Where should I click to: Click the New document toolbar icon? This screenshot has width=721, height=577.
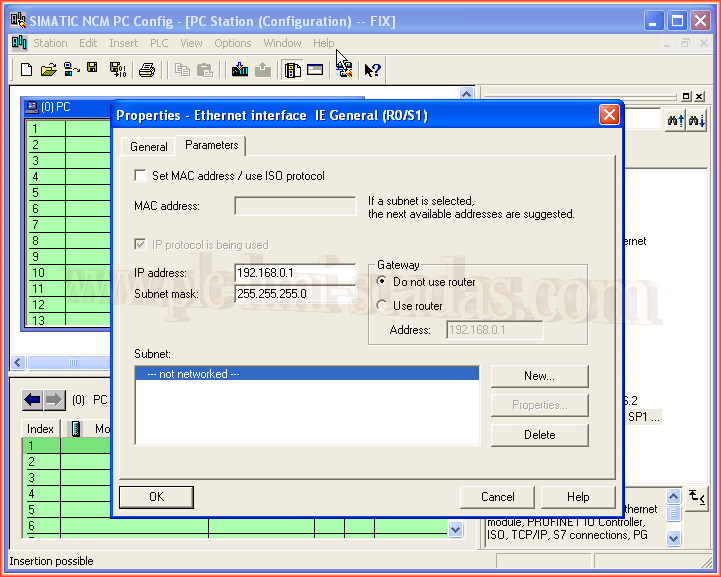(x=27, y=70)
